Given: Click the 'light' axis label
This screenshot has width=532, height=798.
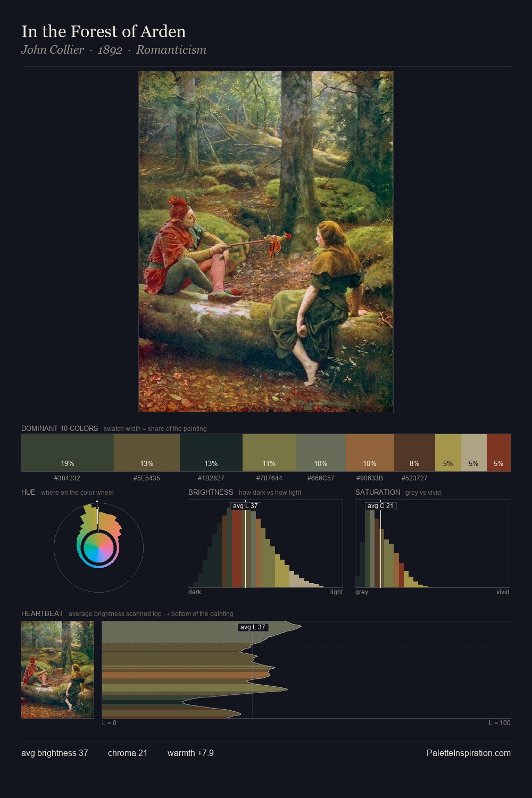Looking at the screenshot, I should 336,592.
